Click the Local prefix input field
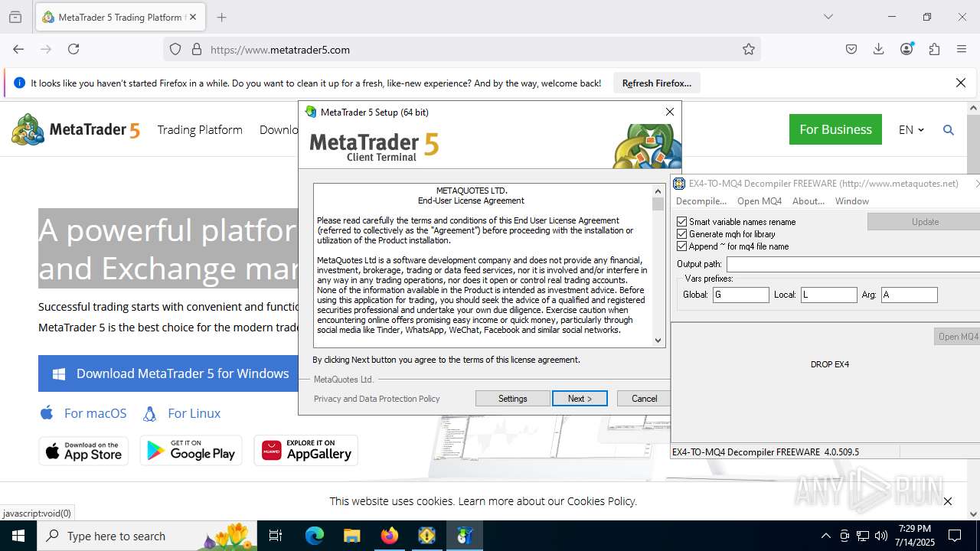 tap(829, 295)
